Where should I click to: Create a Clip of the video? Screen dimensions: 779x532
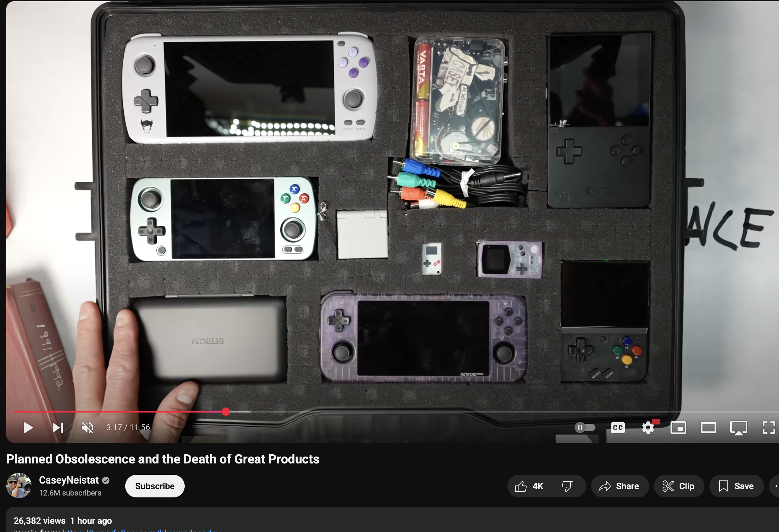(x=678, y=486)
